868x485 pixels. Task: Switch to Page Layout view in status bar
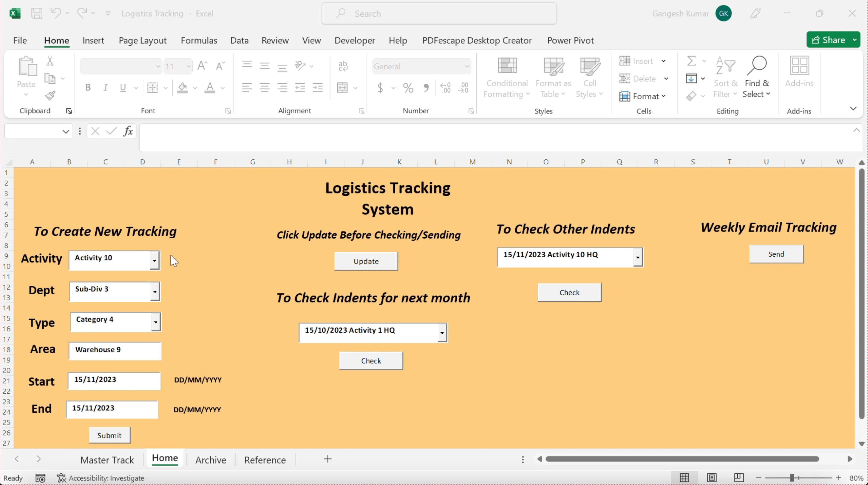click(x=712, y=478)
